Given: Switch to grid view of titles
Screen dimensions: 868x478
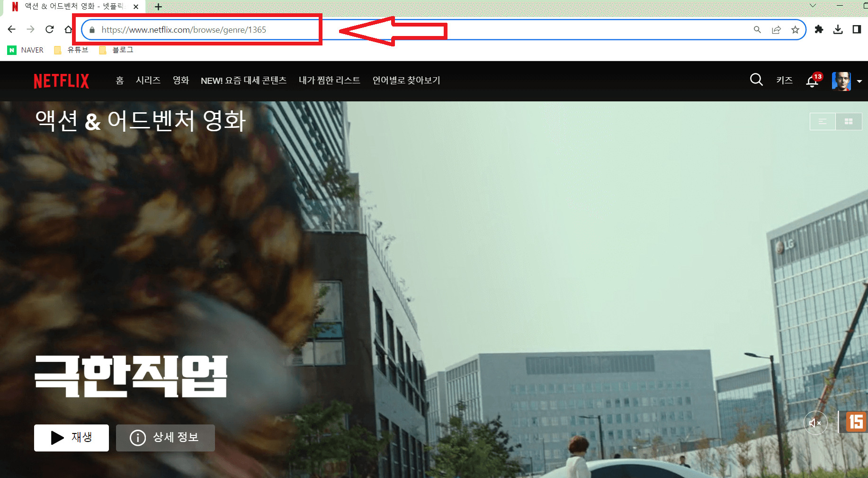Looking at the screenshot, I should click(848, 121).
